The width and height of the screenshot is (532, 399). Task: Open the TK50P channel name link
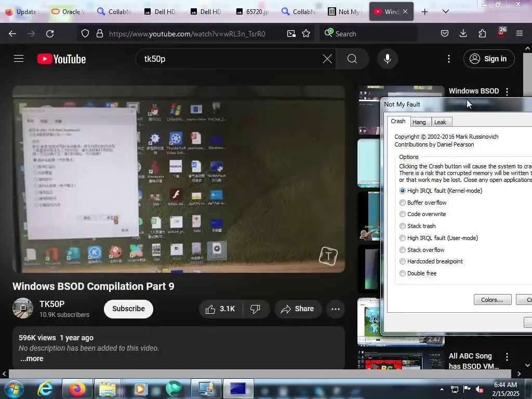click(x=52, y=304)
